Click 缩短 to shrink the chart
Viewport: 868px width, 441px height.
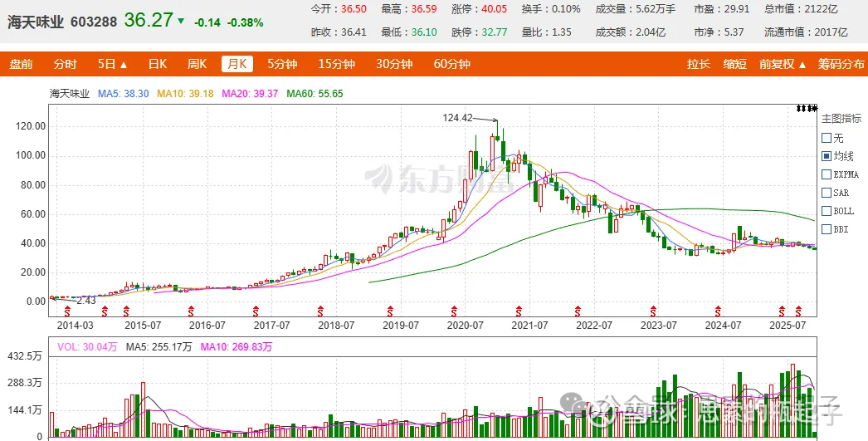[x=735, y=64]
